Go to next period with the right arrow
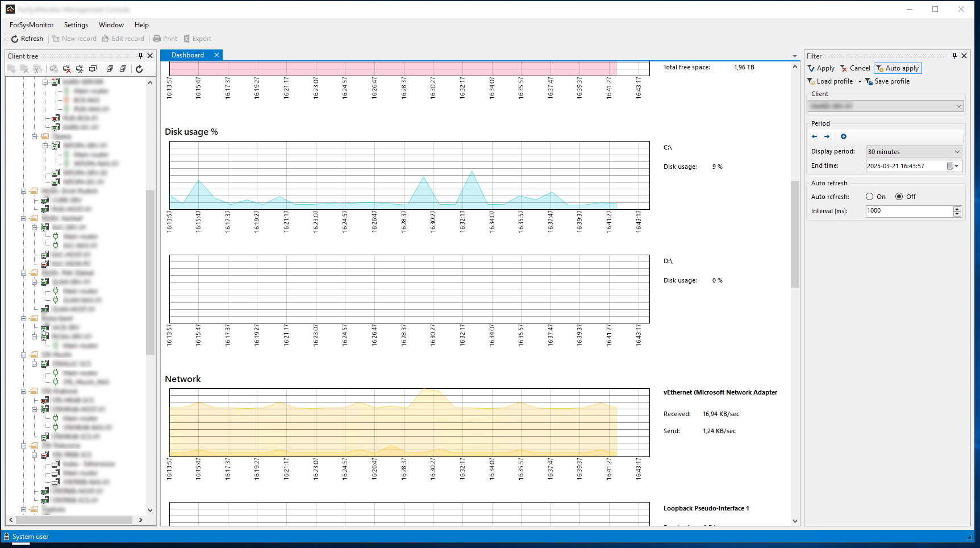 point(827,136)
